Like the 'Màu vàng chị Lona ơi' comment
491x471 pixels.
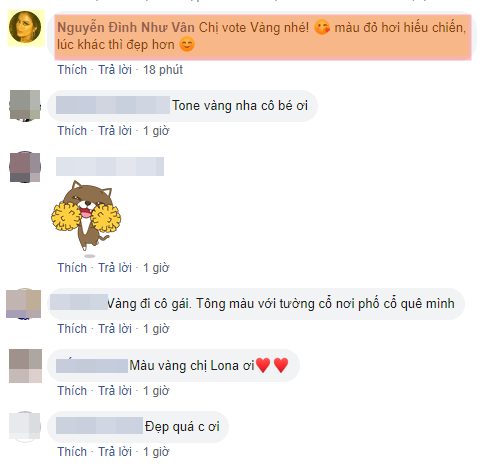click(x=72, y=391)
